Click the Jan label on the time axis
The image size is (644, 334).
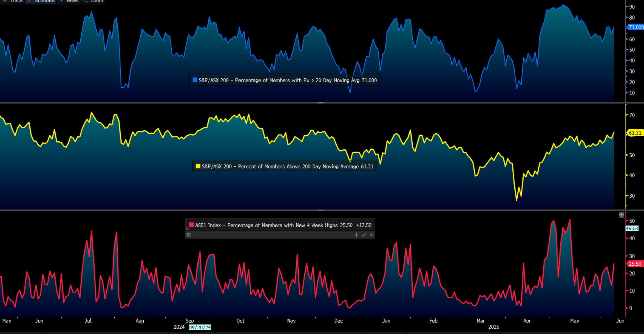coord(386,321)
